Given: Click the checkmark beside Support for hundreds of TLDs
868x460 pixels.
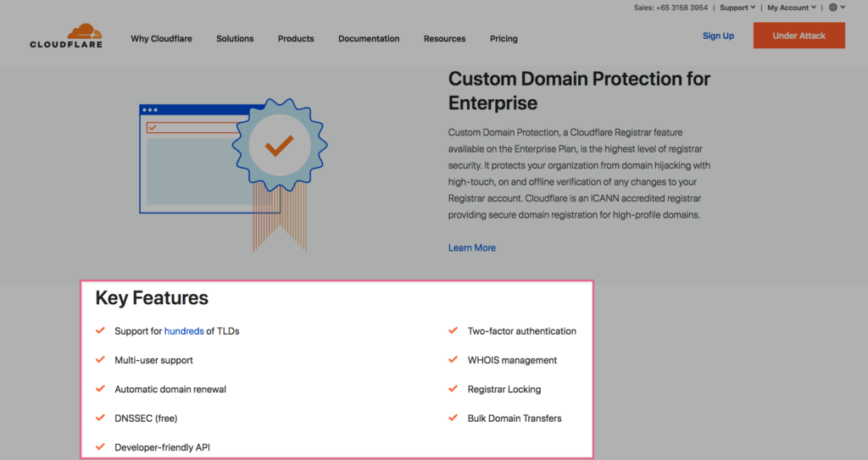Looking at the screenshot, I should click(x=100, y=330).
